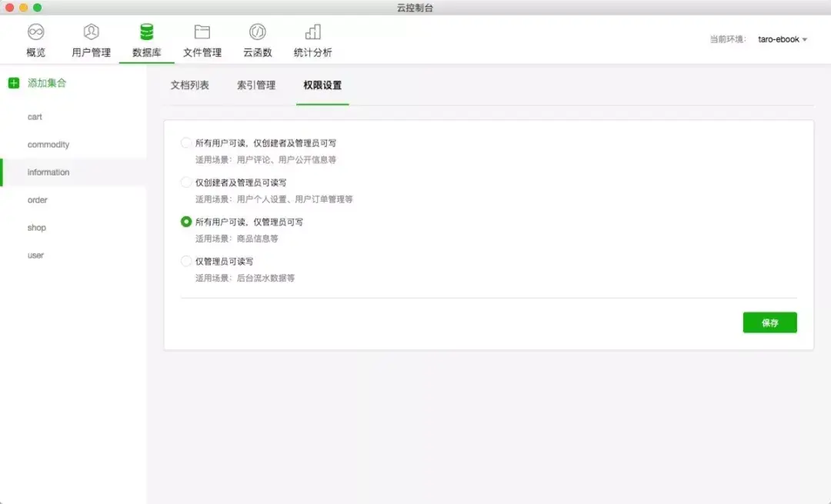Select the cart collection
Viewport: 831px width, 504px height.
pos(73,117)
